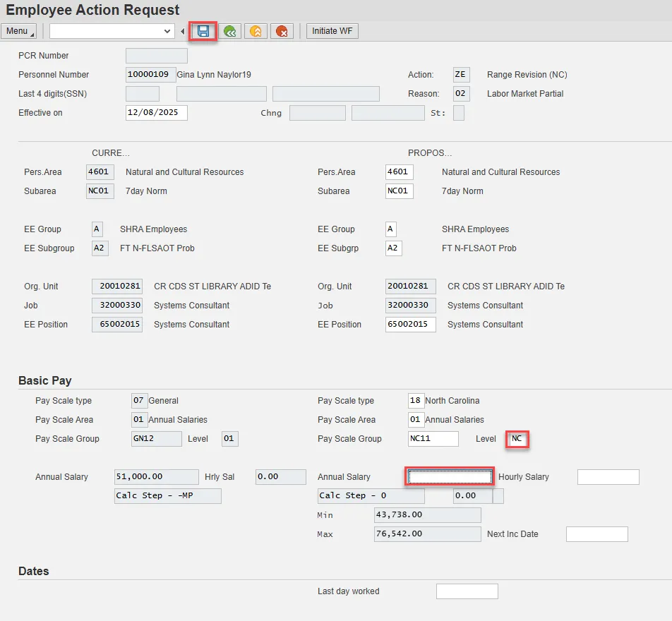Click the small triangle left of the Save icon

click(x=183, y=31)
